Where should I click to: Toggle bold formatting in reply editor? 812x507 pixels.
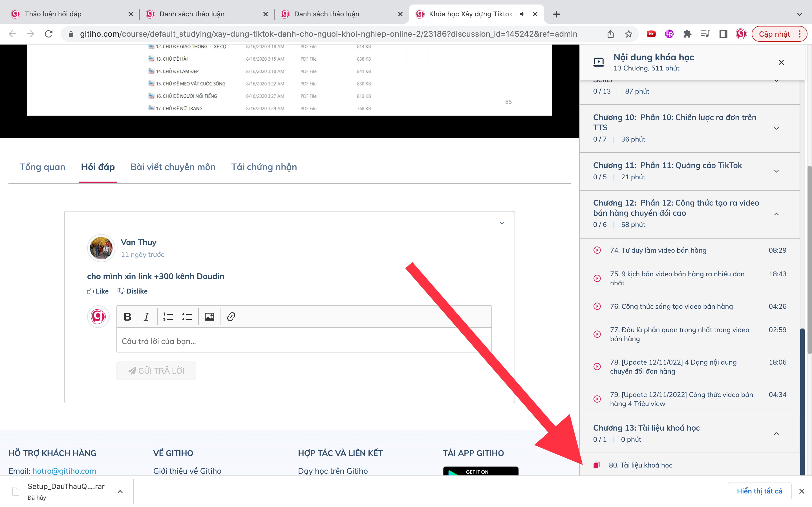127,317
